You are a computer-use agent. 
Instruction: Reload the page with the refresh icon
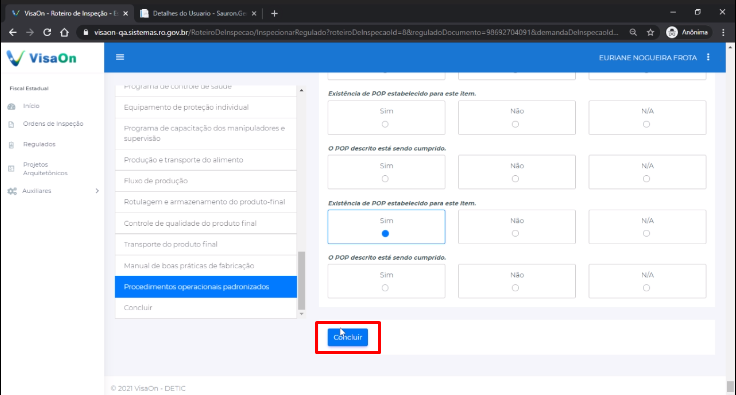pos(47,32)
